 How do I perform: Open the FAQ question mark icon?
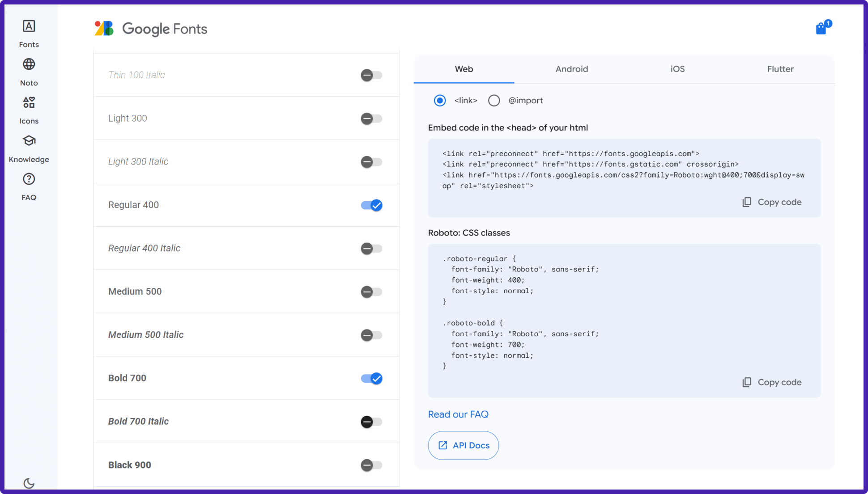29,179
